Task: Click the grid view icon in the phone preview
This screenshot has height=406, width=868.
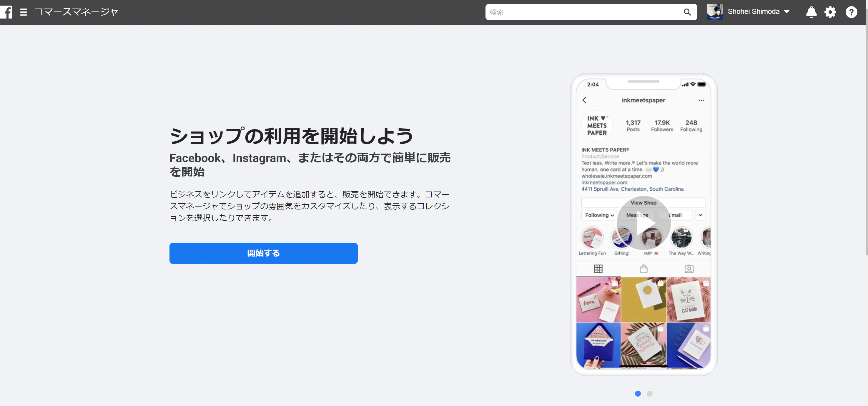Action: pyautogui.click(x=598, y=269)
